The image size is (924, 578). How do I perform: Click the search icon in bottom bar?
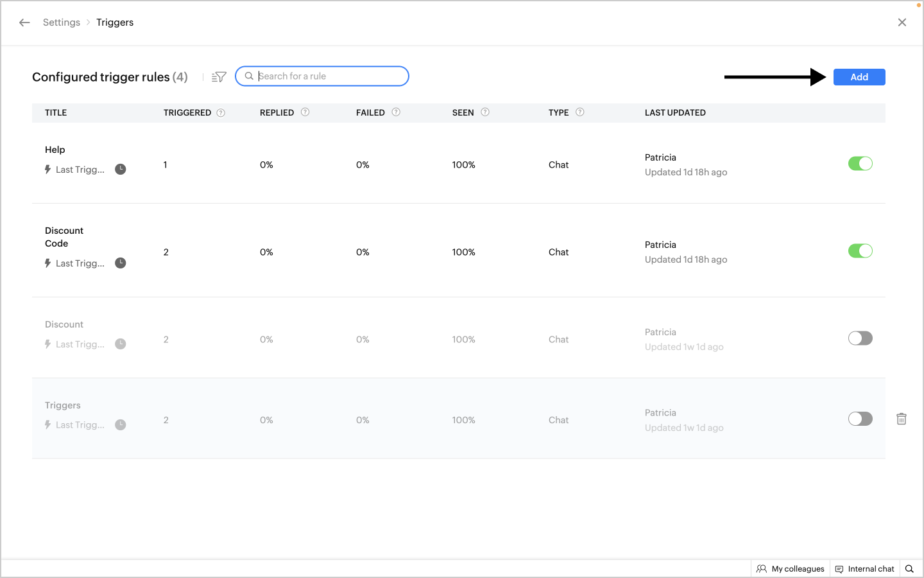point(909,569)
